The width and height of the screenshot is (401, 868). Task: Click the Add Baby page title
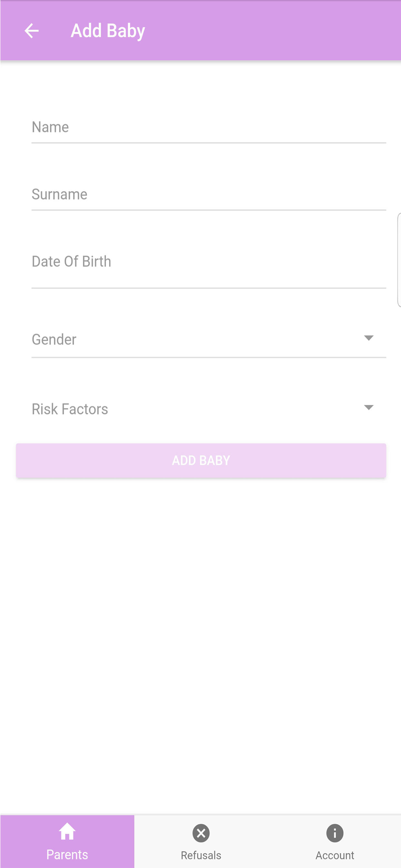[108, 31]
